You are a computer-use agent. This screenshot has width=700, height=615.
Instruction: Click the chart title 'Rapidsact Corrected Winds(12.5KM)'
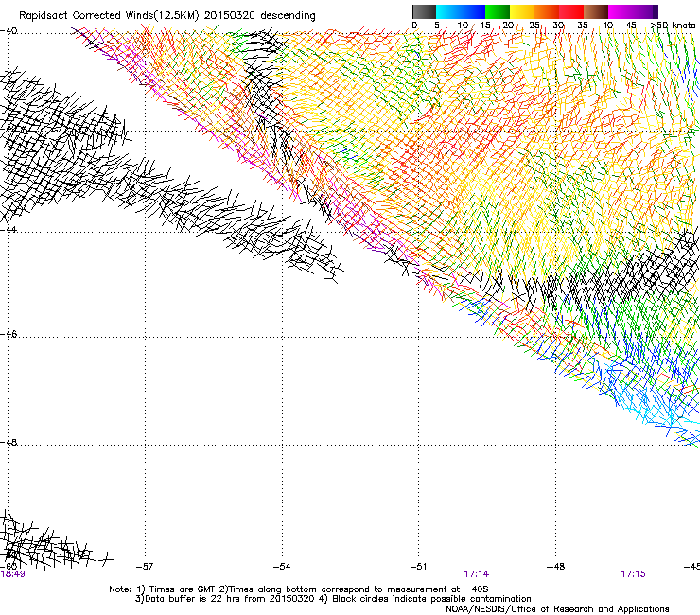click(x=109, y=16)
